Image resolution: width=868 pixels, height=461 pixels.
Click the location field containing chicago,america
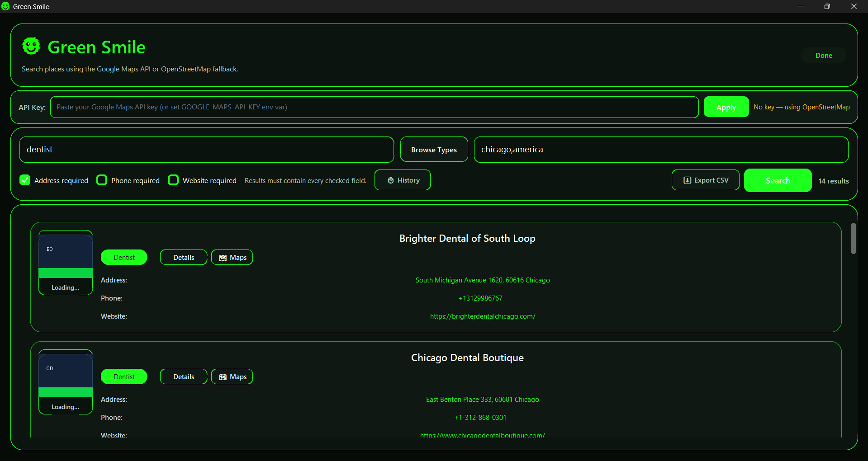[x=661, y=150]
